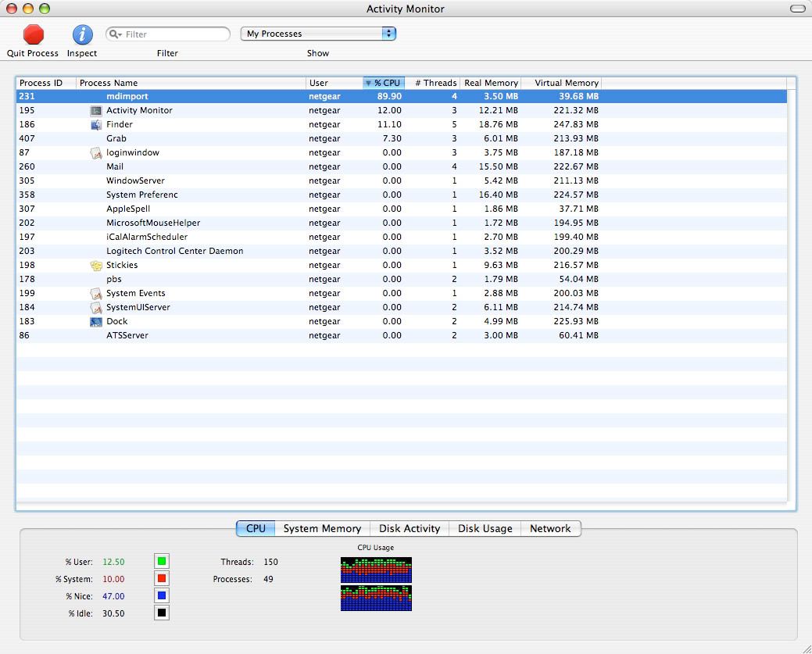Sort by Virtual Memory column header
This screenshot has height=654, width=812.
pyautogui.click(x=561, y=83)
